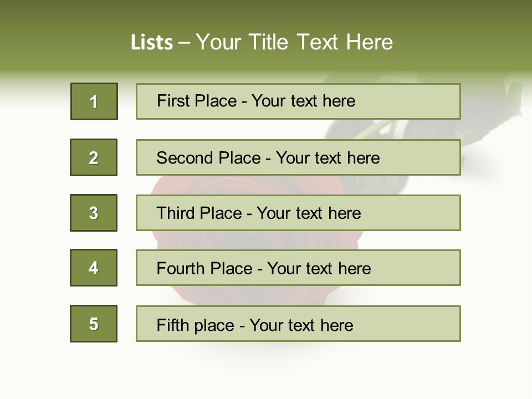Click the bold word "Lists" in title
The height and width of the screenshot is (399, 532).
tap(152, 42)
